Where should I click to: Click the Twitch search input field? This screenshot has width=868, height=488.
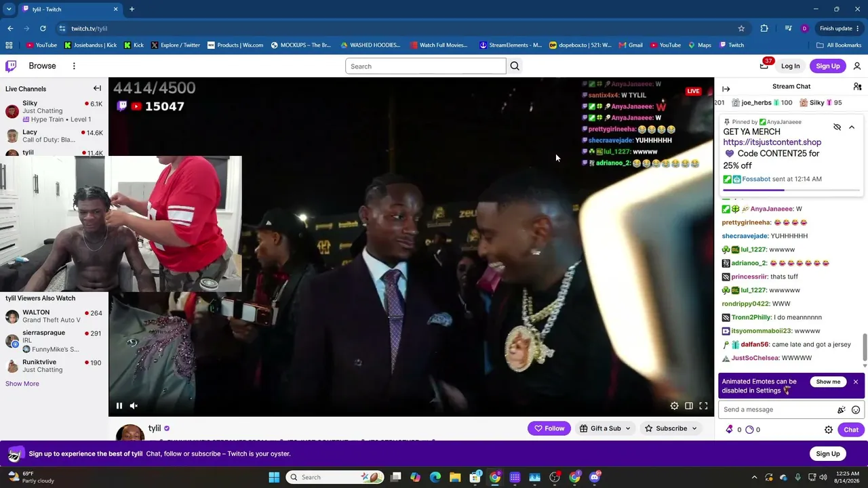(426, 66)
